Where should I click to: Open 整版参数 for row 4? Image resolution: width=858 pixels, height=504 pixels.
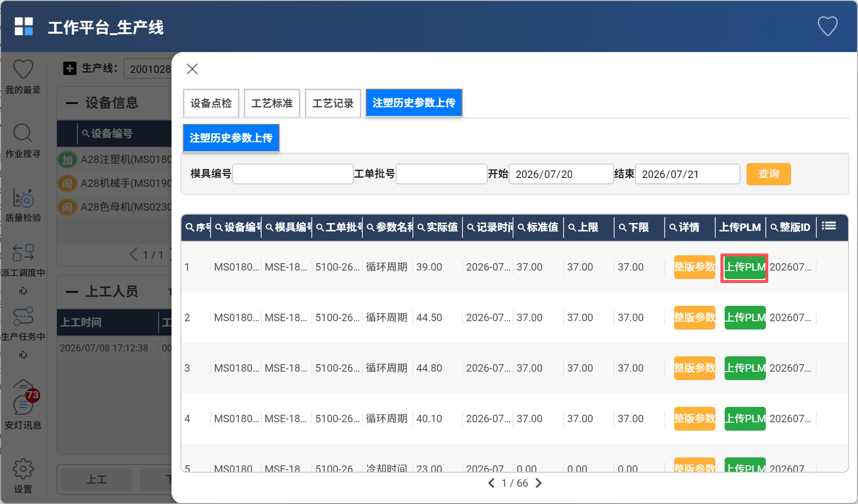[694, 419]
